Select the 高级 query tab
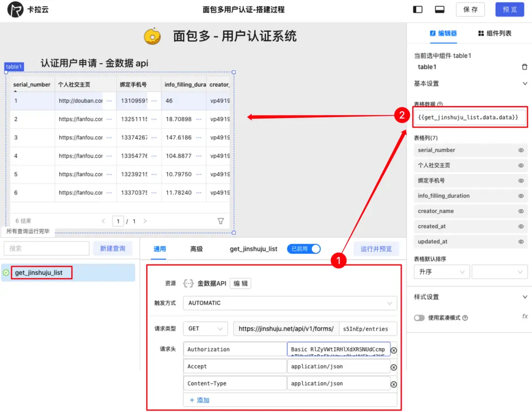532x412 pixels. coord(196,249)
